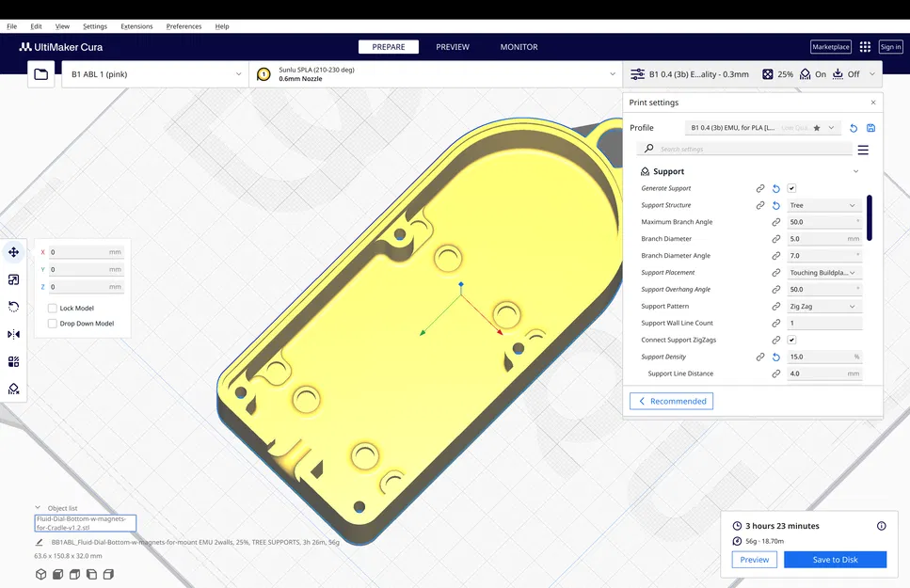Image resolution: width=910 pixels, height=588 pixels.
Task: Switch to the PREVIEW stage tab
Action: click(x=453, y=47)
